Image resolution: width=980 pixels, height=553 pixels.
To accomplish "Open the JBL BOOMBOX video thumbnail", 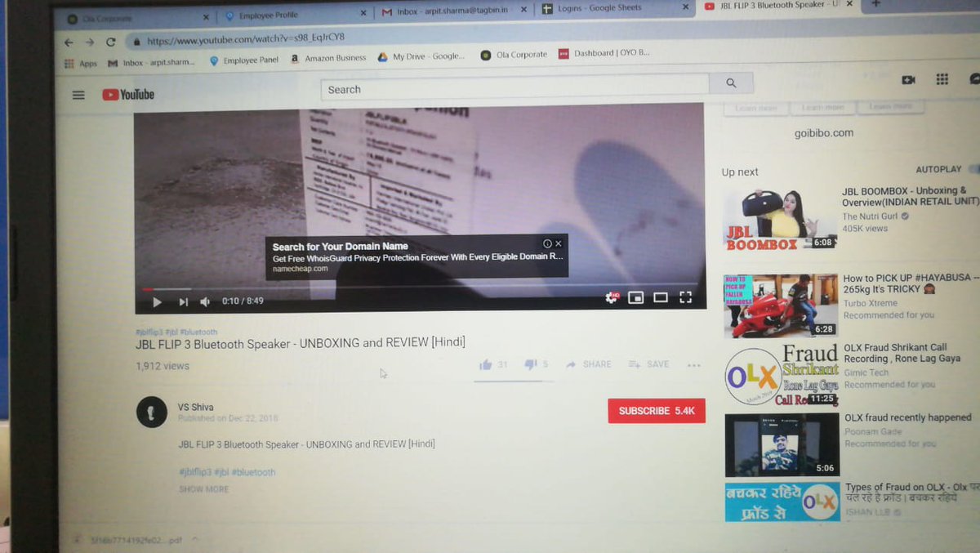I will (780, 220).
